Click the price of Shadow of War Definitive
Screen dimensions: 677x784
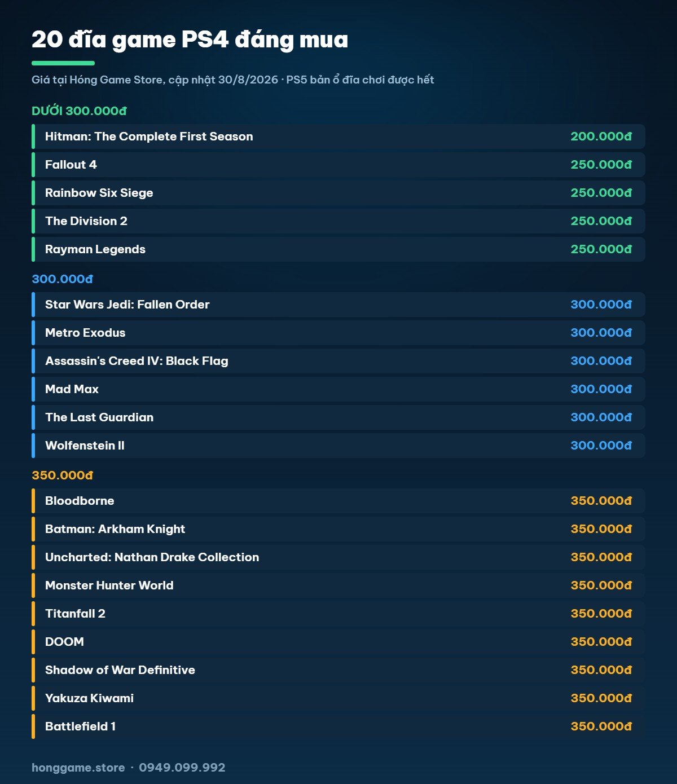coord(601,670)
